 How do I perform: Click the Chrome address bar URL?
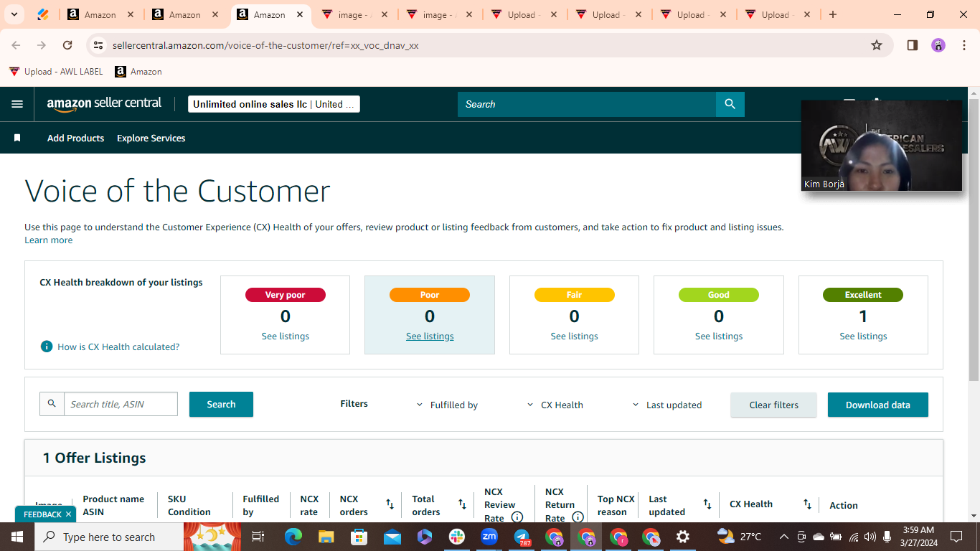265,45
